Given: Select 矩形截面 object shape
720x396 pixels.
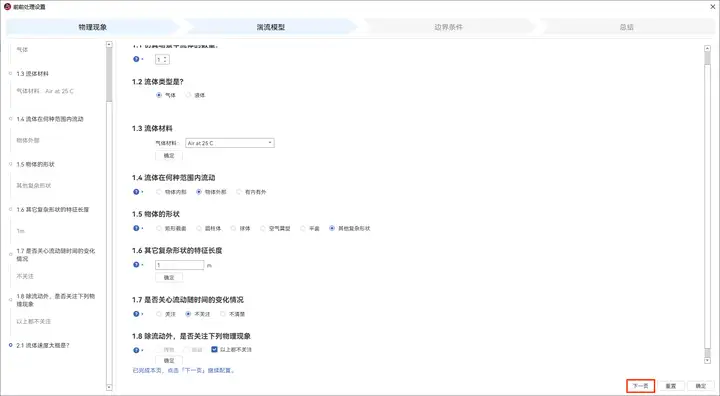Looking at the screenshot, I should click(159, 228).
